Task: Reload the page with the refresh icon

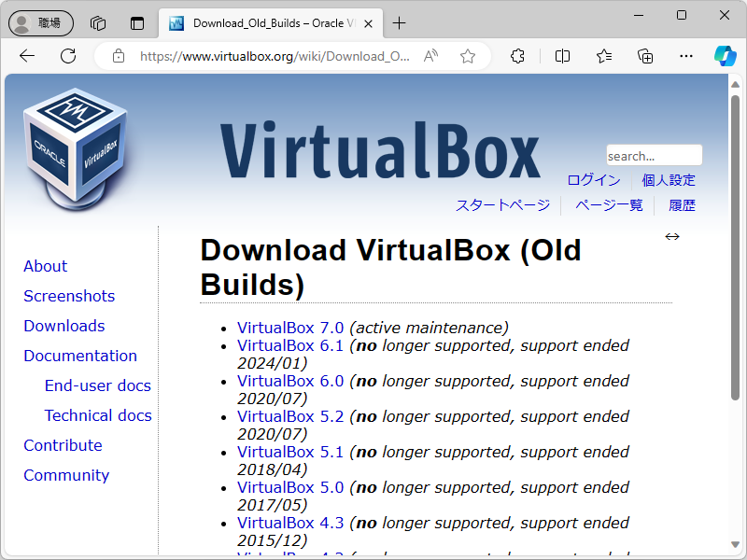Action: (x=67, y=56)
